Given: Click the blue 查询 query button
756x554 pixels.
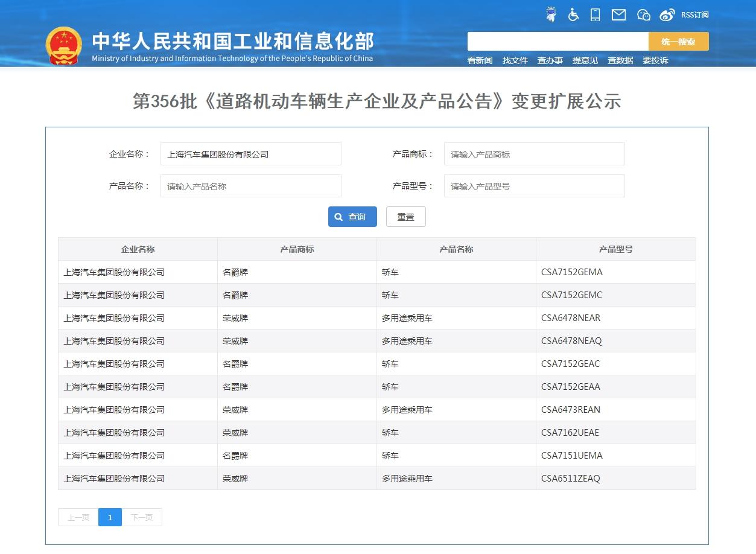Looking at the screenshot, I should click(352, 217).
